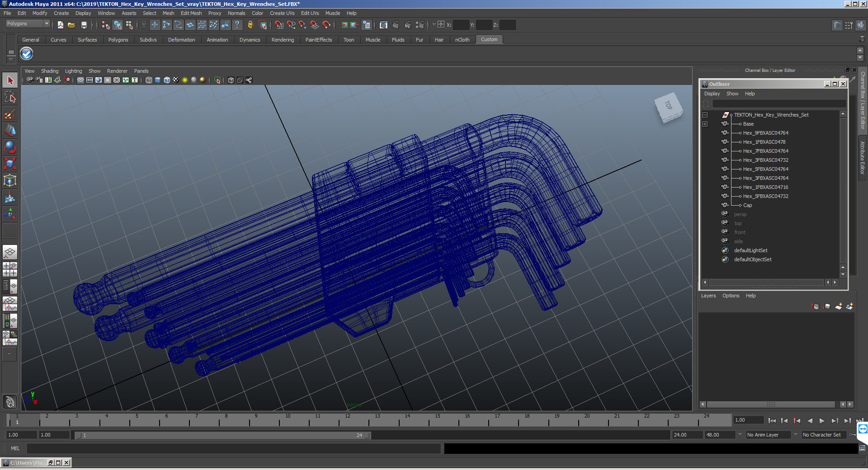The image size is (868, 470).
Task: Click the current frame input field
Action: 749,420
